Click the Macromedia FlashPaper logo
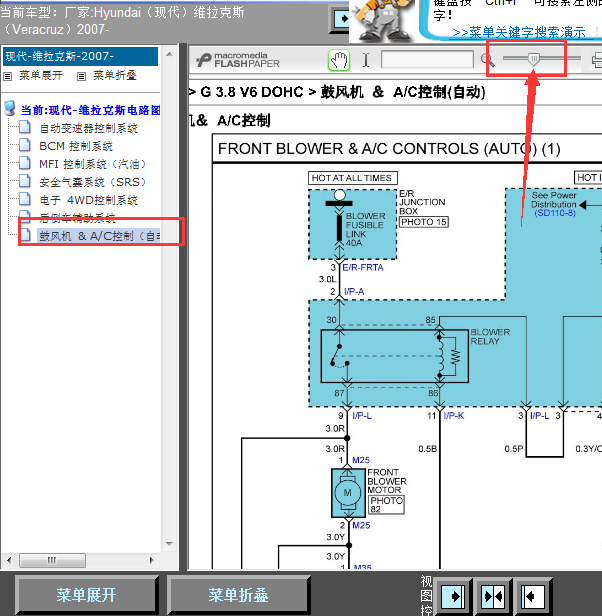This screenshot has height=616, width=602. 238,60
